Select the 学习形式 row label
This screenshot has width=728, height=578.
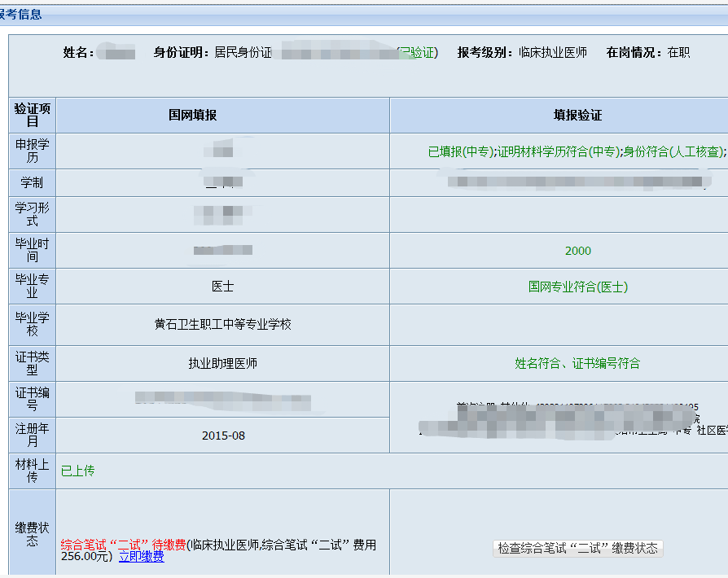pos(32,215)
